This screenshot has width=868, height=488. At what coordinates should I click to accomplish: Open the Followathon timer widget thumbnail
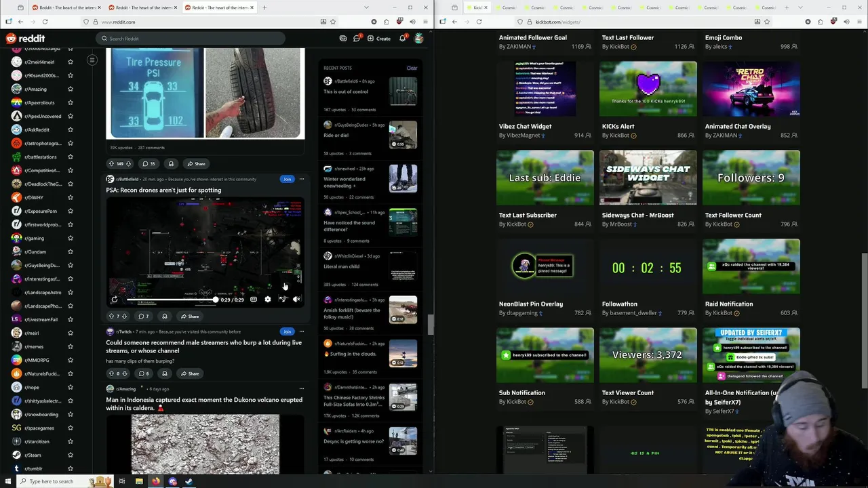(x=648, y=266)
